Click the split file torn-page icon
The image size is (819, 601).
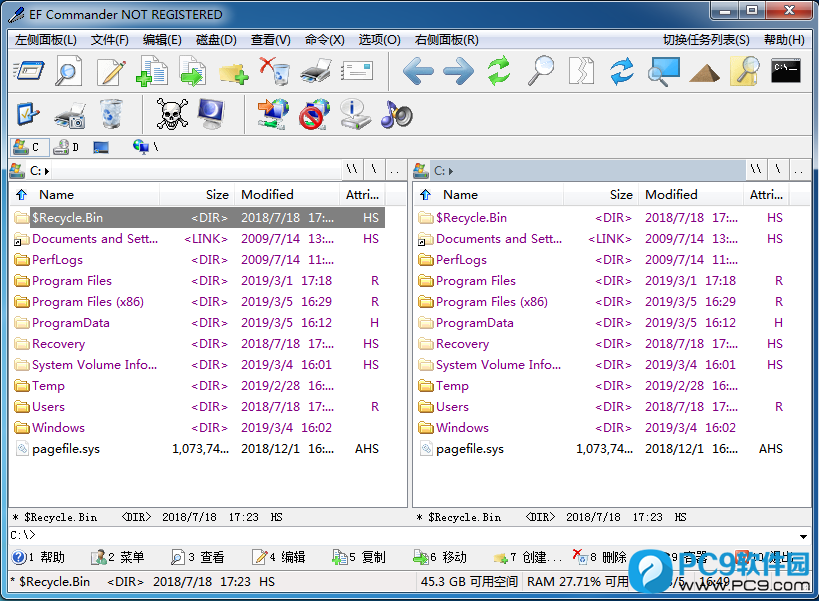tap(581, 70)
